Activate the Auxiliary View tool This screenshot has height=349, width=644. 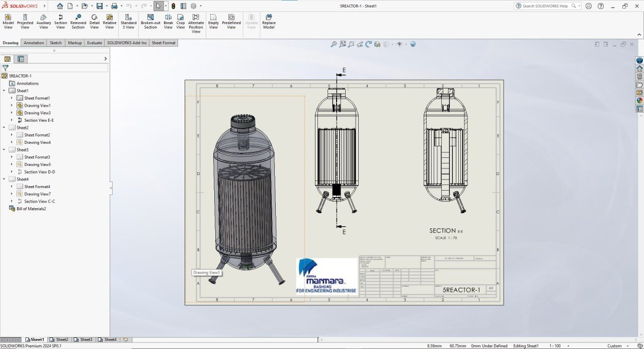[44, 22]
